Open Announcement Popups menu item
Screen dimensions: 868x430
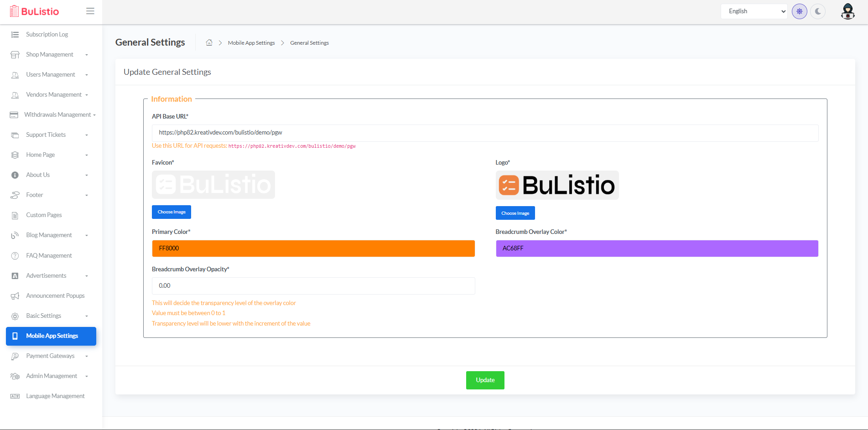(51, 296)
